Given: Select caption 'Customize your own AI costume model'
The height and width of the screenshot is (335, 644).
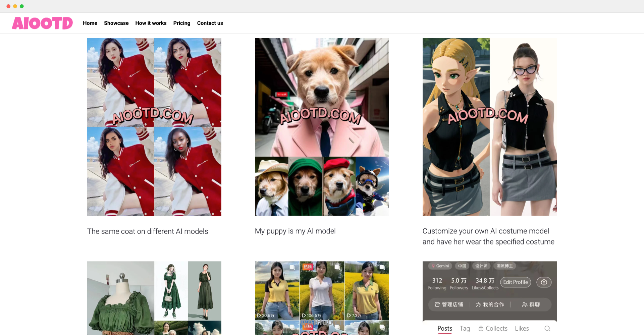Looking at the screenshot, I should [x=486, y=231].
